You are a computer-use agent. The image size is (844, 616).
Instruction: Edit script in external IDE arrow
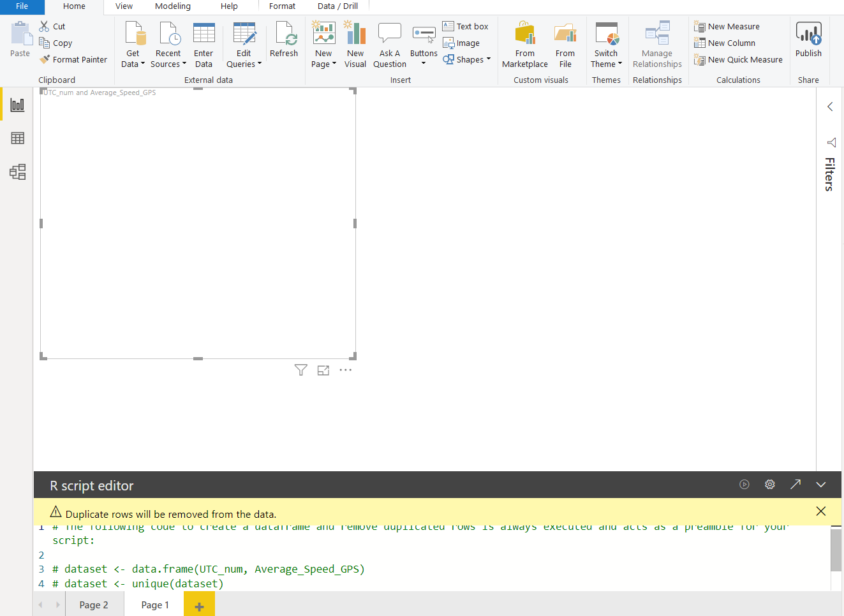(796, 485)
